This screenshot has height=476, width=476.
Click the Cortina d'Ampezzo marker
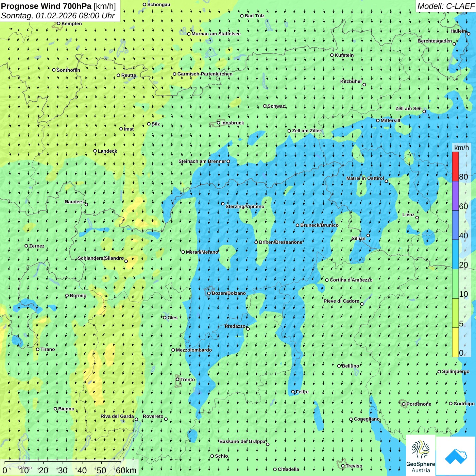point(327,280)
